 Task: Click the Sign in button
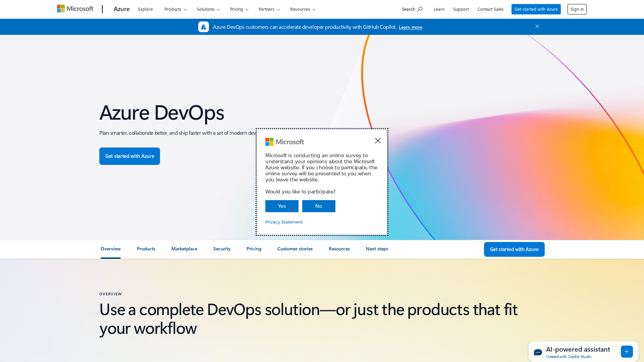(577, 9)
